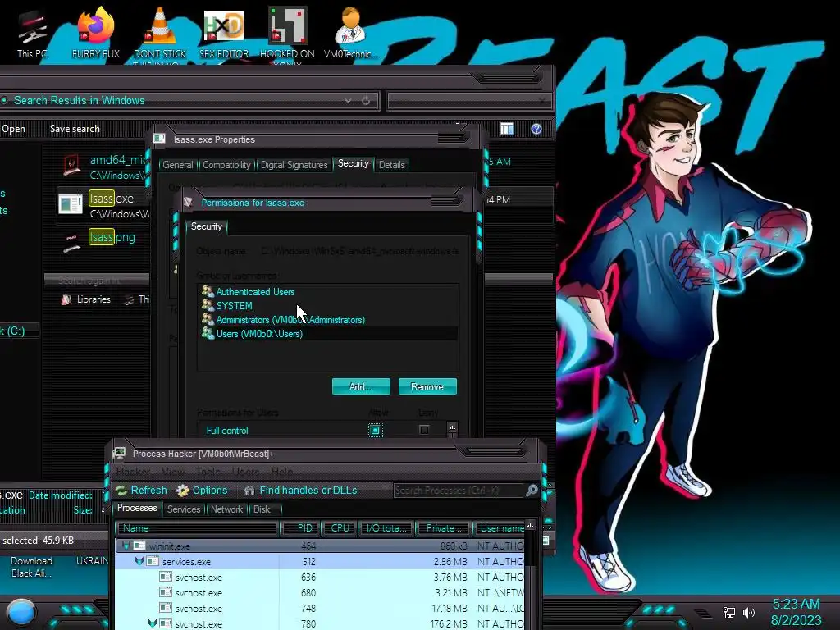The width and height of the screenshot is (840, 630).
Task: Click the Search Processes input field
Action: [x=459, y=491]
